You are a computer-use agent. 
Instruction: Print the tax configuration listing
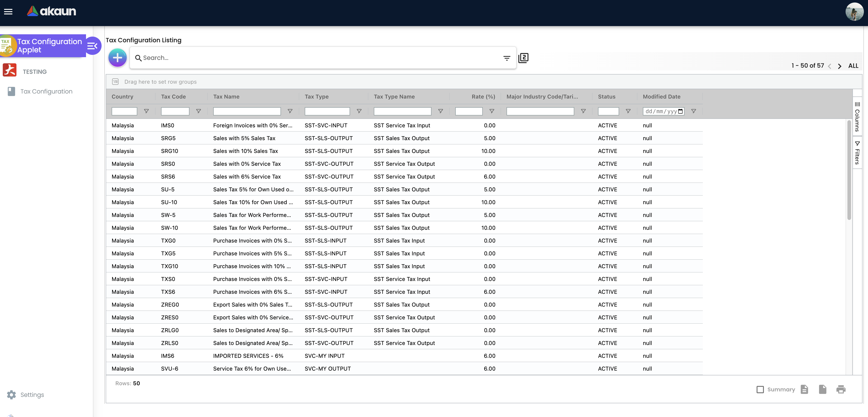(x=841, y=389)
